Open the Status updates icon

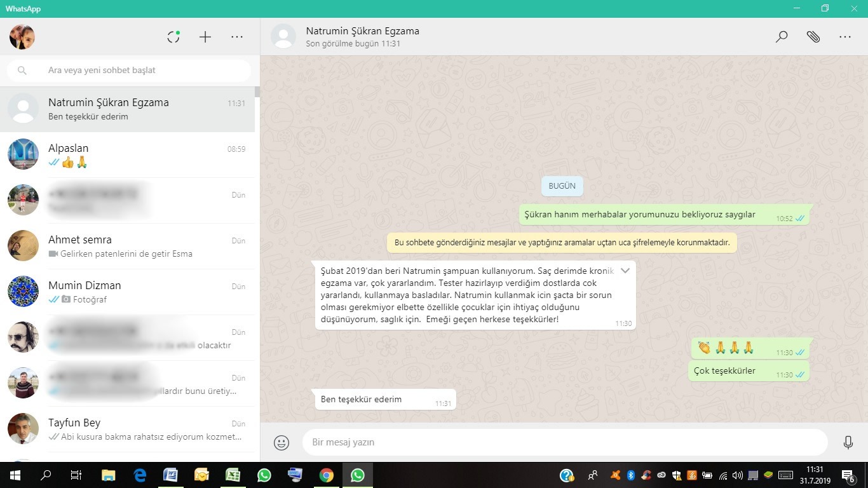[173, 37]
